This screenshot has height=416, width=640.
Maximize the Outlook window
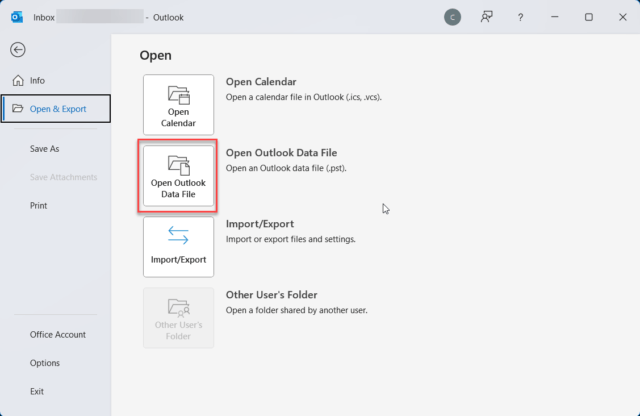point(589,17)
